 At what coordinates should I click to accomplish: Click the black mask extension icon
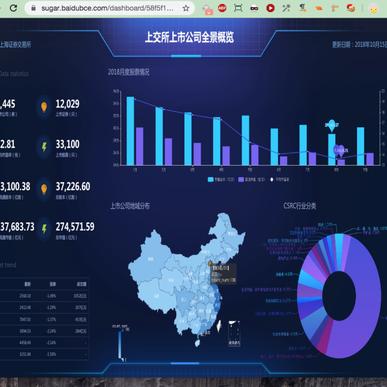[x=254, y=8]
